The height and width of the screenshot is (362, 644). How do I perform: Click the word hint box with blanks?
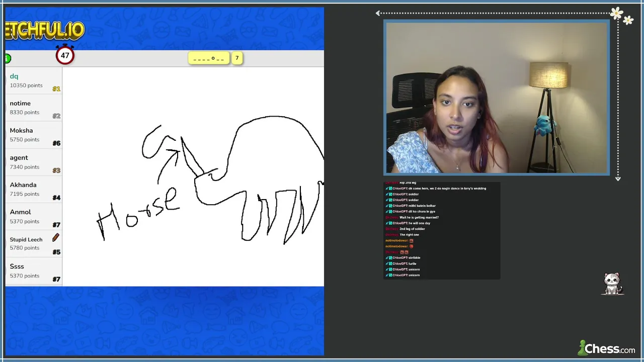coord(209,58)
